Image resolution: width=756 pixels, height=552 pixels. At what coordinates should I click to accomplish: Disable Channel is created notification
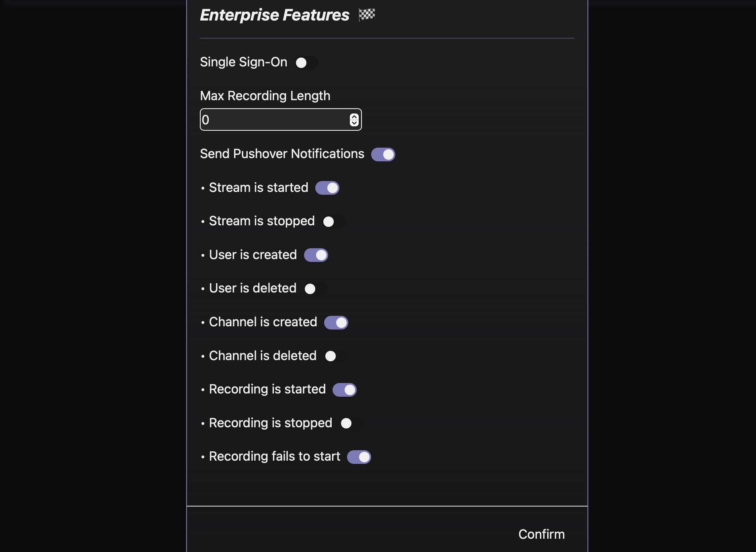click(x=336, y=323)
